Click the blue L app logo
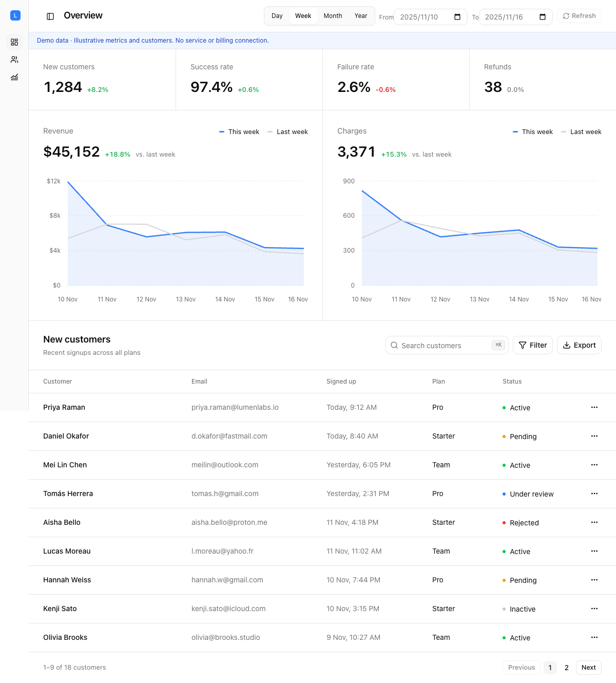Viewport: 616px width, 683px height. [x=15, y=15]
